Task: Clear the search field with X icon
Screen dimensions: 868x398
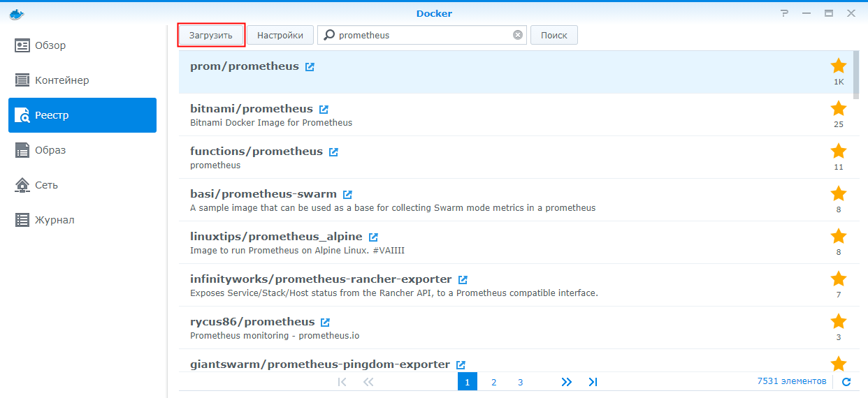Action: click(518, 35)
